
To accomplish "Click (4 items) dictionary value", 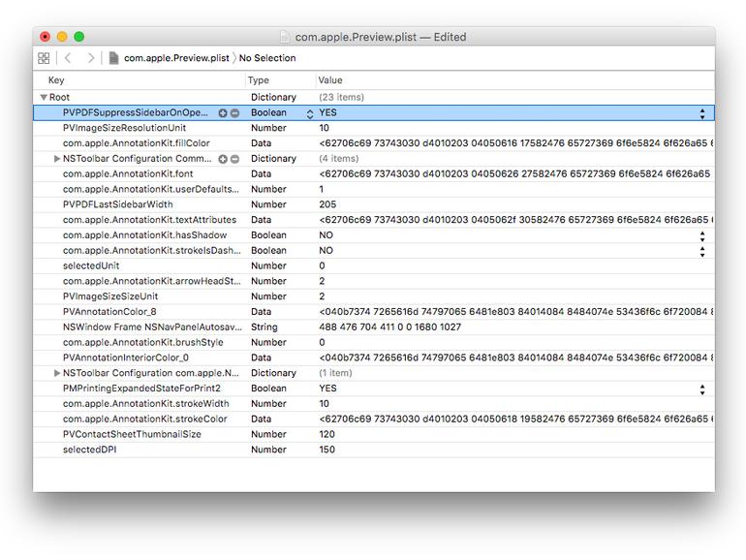I will click(x=339, y=159).
